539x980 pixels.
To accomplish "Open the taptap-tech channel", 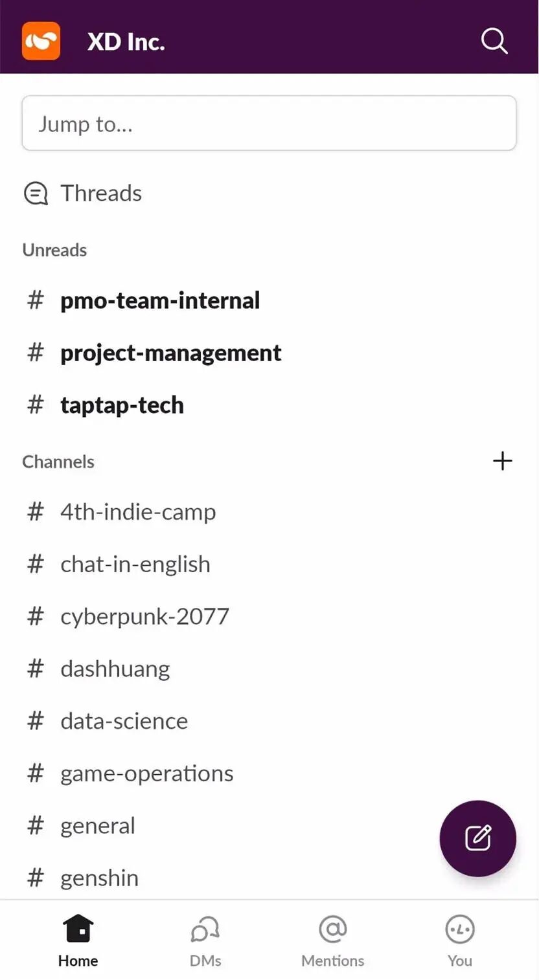I will click(x=122, y=405).
